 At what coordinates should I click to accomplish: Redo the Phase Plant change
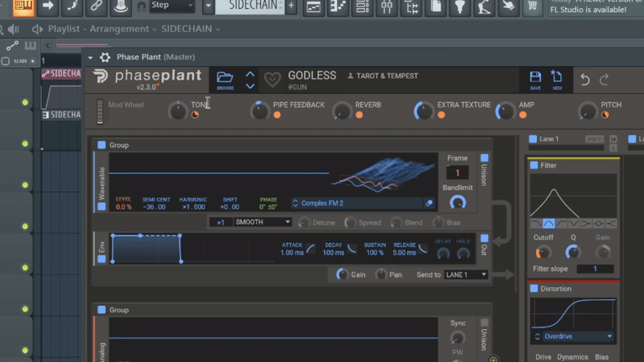(x=604, y=79)
